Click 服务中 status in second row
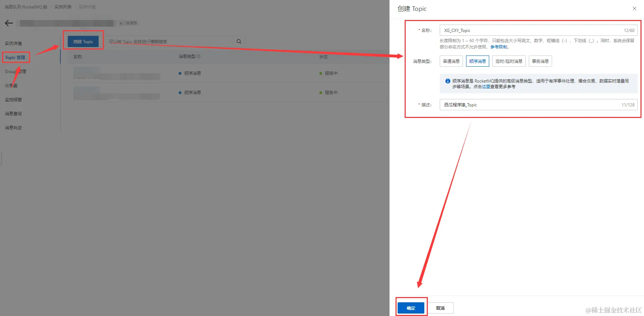This screenshot has width=644, height=316. (331, 93)
